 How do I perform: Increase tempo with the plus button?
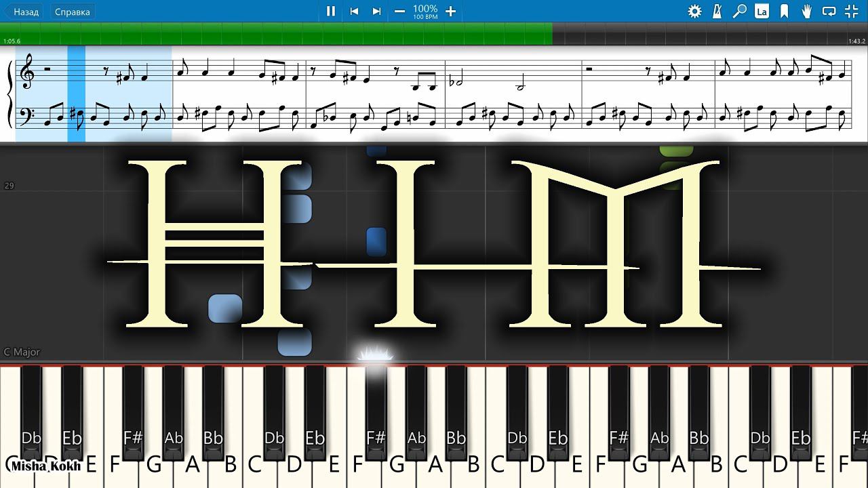pos(450,12)
